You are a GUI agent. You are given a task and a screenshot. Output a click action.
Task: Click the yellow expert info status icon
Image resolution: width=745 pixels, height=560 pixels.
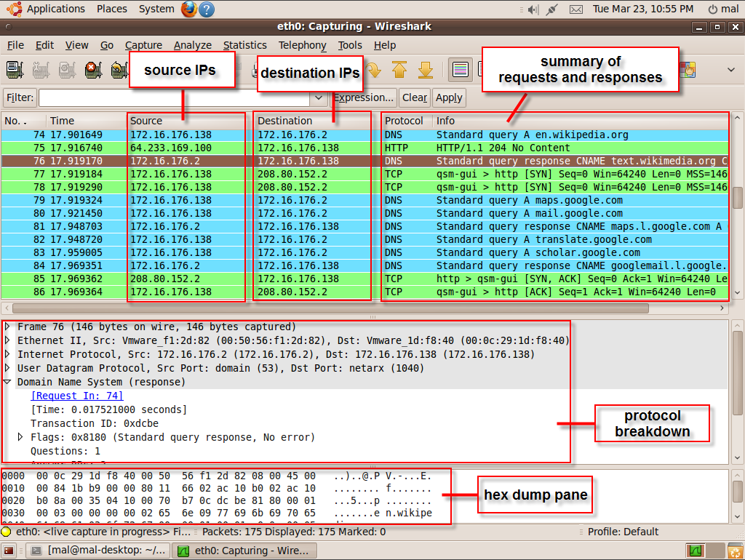(x=7, y=532)
